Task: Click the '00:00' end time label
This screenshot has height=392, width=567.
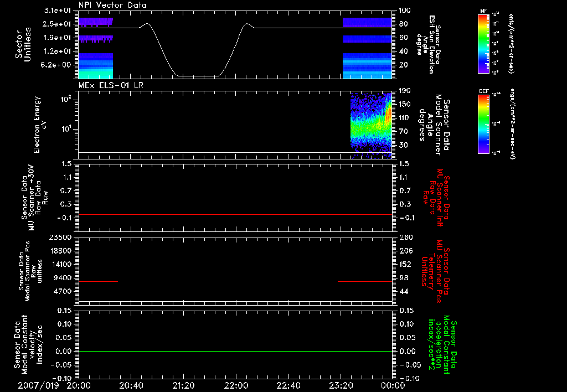Action: [x=393, y=385]
